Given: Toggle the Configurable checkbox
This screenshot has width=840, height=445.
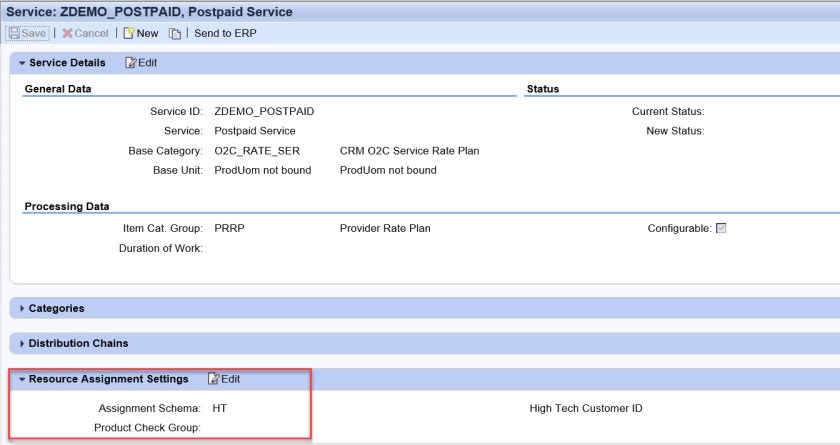Looking at the screenshot, I should (721, 228).
